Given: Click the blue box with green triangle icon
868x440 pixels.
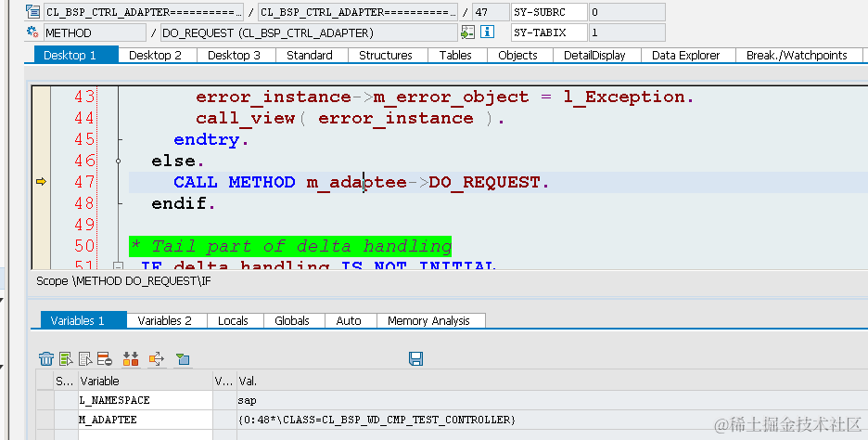Looking at the screenshot, I should [183, 359].
